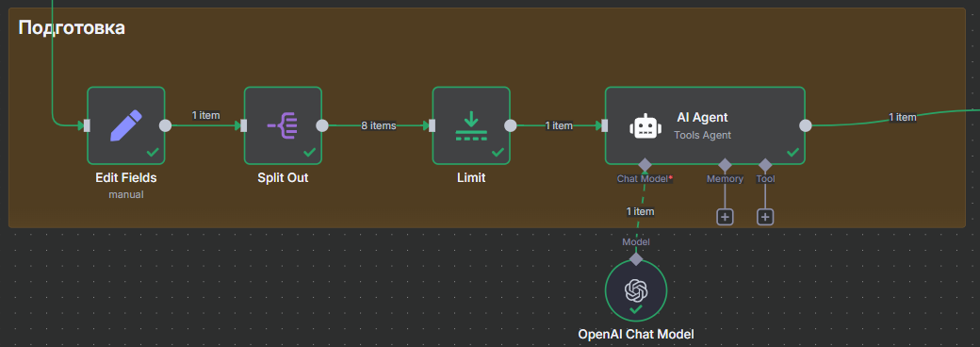The width and height of the screenshot is (980, 347).
Task: Click the success checkmark on Limit
Action: [498, 152]
